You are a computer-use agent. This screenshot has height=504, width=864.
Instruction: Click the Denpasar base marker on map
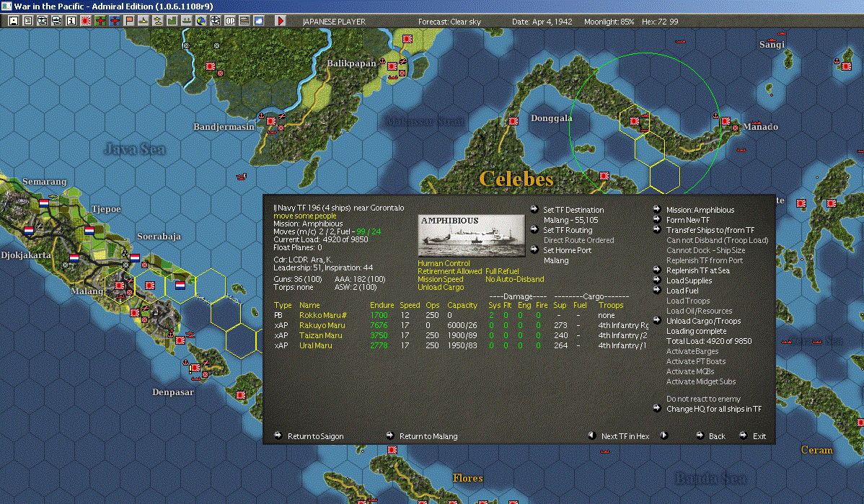(195, 368)
